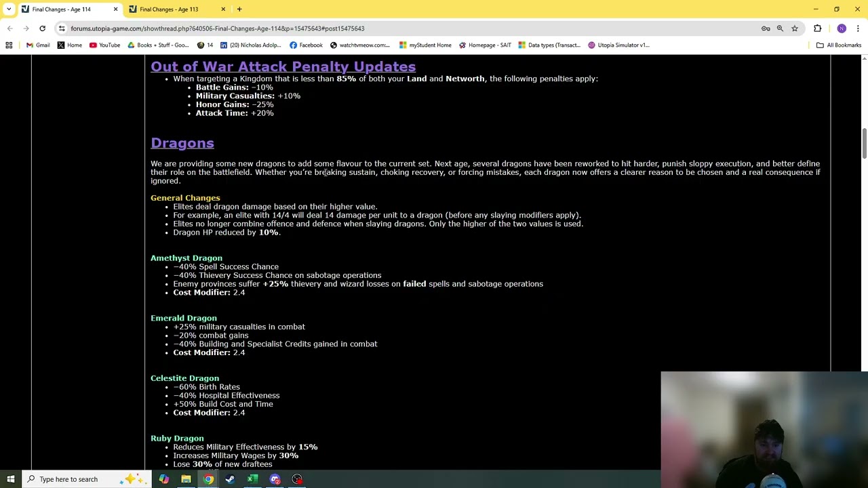Screen dimensions: 868x488
Task: Click the Dragons section heading
Action: click(182, 143)
